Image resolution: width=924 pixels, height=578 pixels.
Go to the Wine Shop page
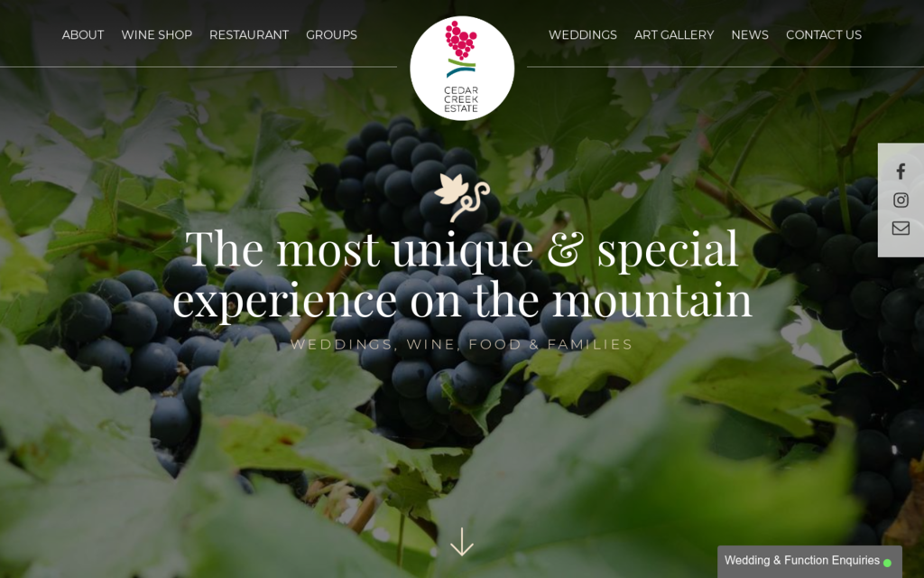coord(157,35)
